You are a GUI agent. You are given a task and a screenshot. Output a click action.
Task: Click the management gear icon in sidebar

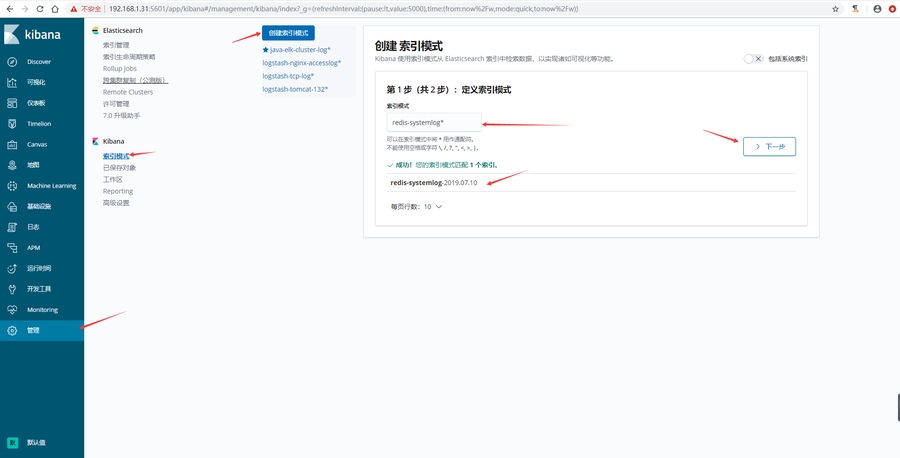tap(12, 330)
